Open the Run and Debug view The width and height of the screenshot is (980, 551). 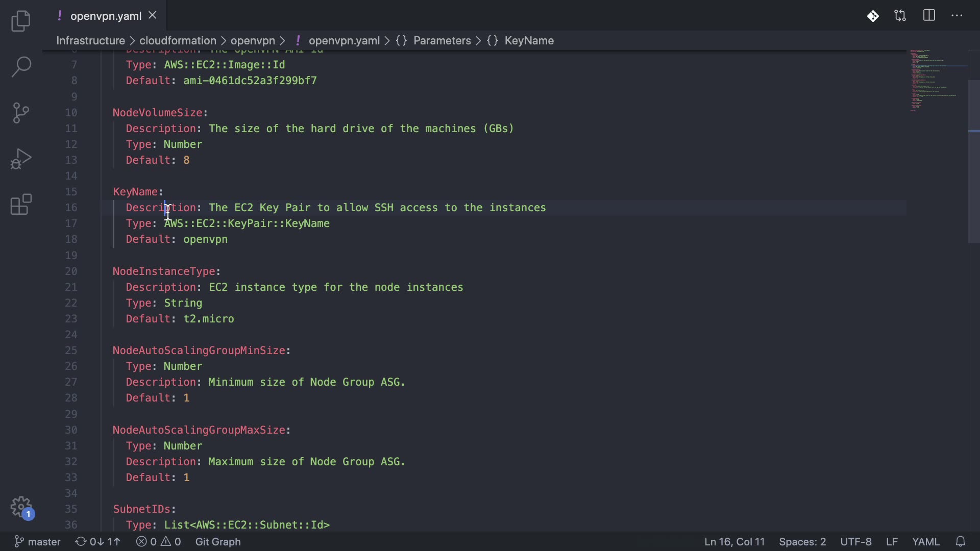tap(21, 159)
